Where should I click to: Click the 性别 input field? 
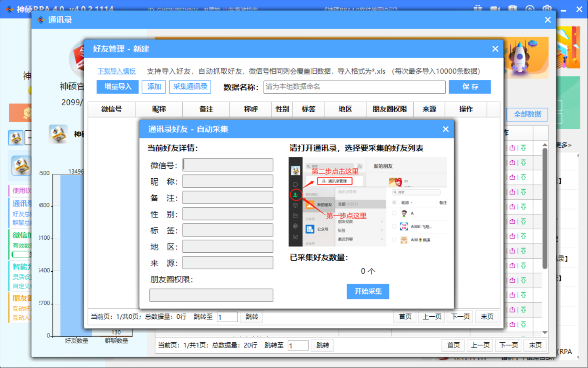(228, 214)
